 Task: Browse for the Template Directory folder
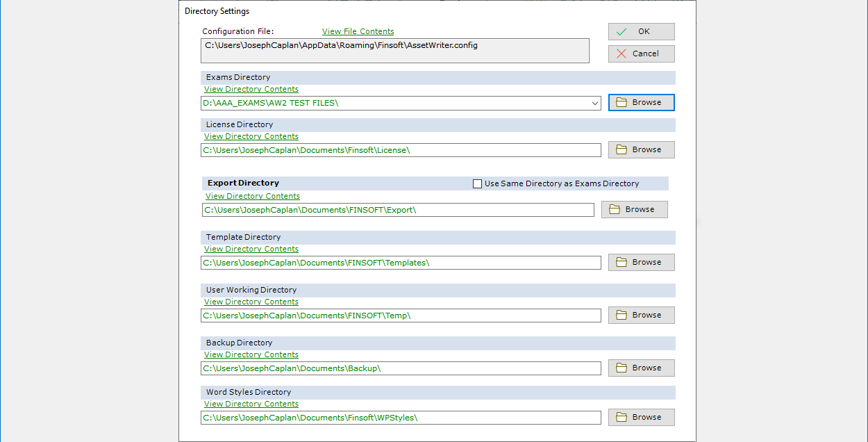(641, 263)
